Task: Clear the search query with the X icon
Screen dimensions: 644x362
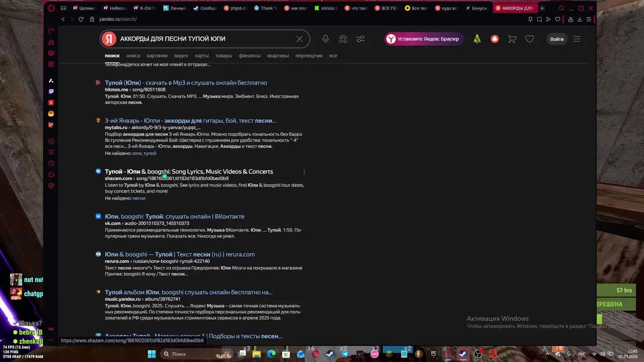Action: 299,39
